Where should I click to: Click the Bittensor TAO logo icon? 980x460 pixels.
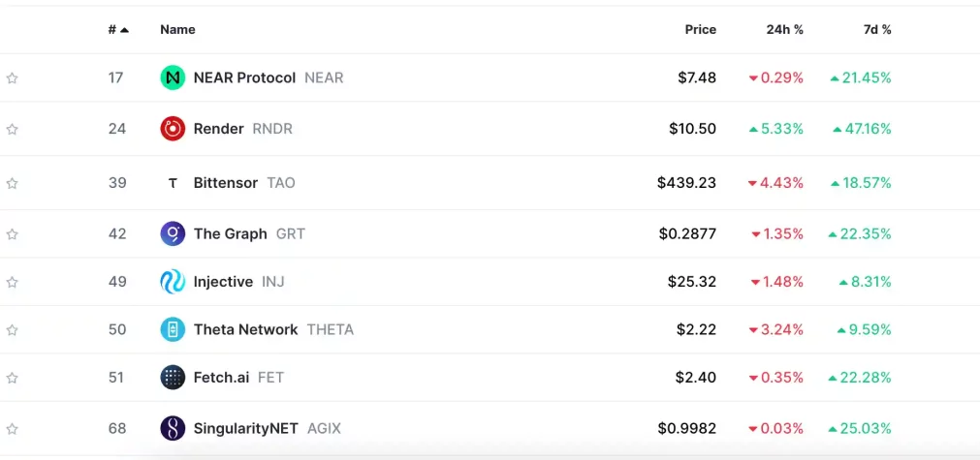(173, 183)
